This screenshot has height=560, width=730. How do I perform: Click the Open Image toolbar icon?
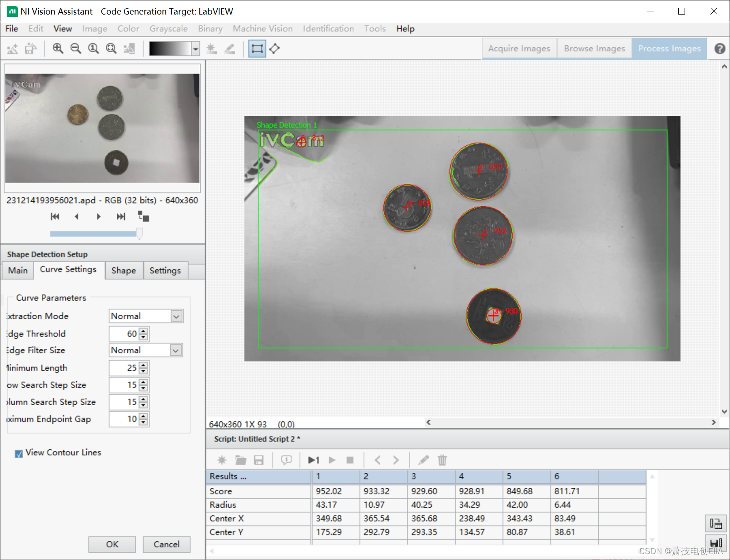pyautogui.click(x=13, y=49)
